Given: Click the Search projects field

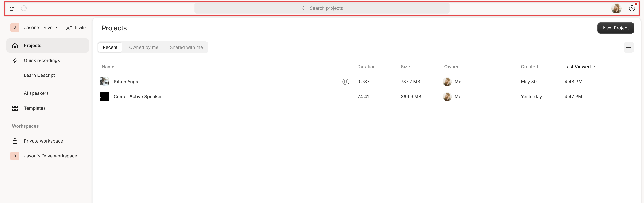Looking at the screenshot, I should [x=322, y=8].
